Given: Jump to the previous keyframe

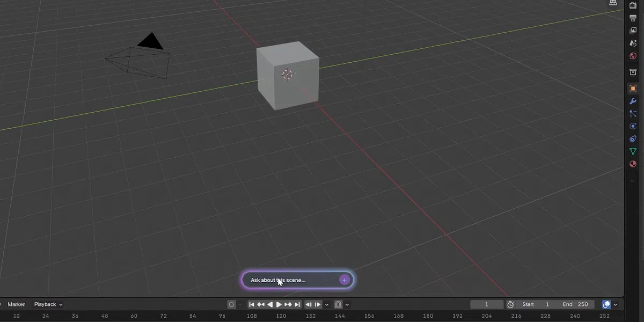Looking at the screenshot, I should (260, 304).
